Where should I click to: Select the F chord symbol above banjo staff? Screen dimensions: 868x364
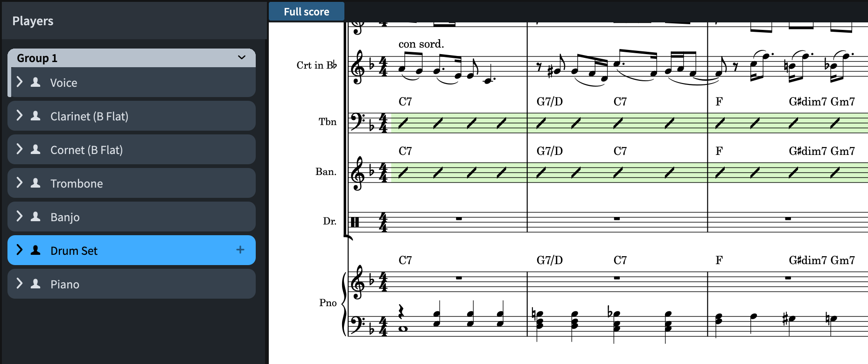719,151
